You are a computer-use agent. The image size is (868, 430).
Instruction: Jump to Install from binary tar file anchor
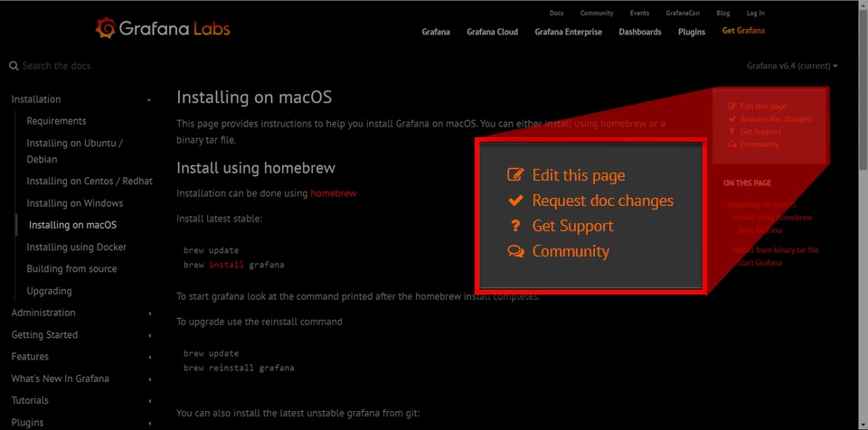click(776, 250)
